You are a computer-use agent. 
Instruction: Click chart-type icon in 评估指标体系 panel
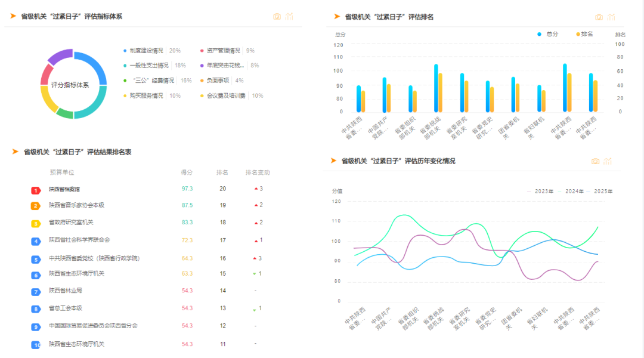point(289,17)
